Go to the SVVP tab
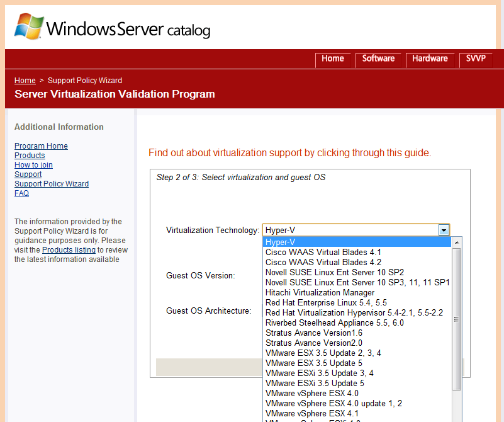The width and height of the screenshot is (504, 422). [x=476, y=59]
